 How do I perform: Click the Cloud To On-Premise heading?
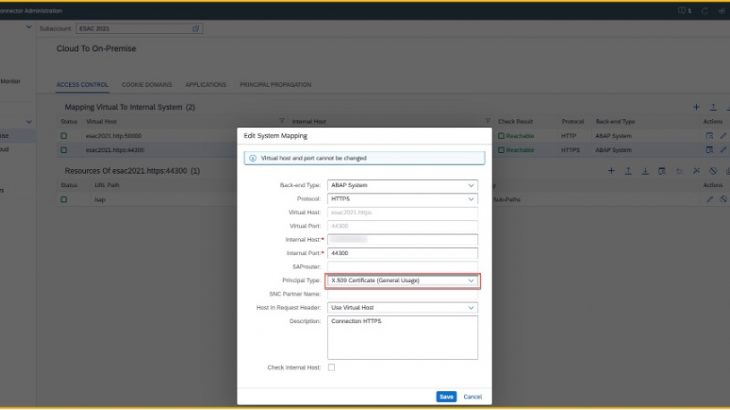(x=96, y=48)
